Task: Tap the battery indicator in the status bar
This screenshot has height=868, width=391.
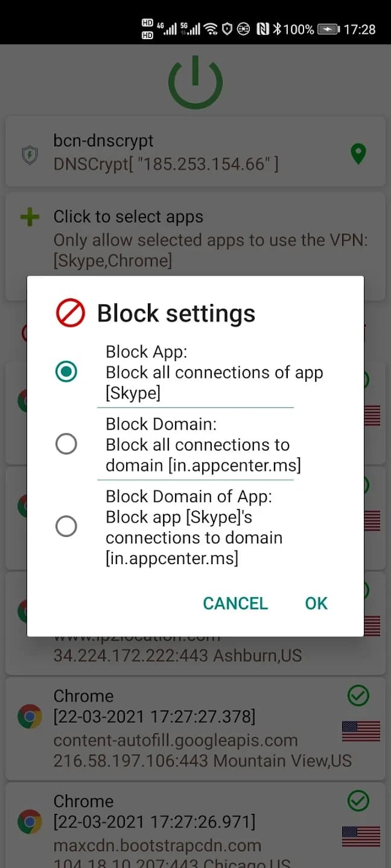Action: pos(328,29)
